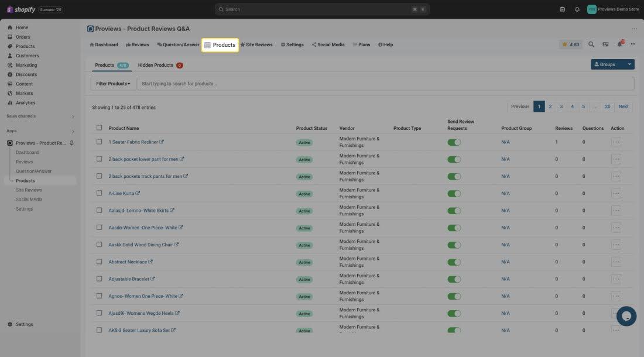Pin the Proviews app in sidebar

72,143
